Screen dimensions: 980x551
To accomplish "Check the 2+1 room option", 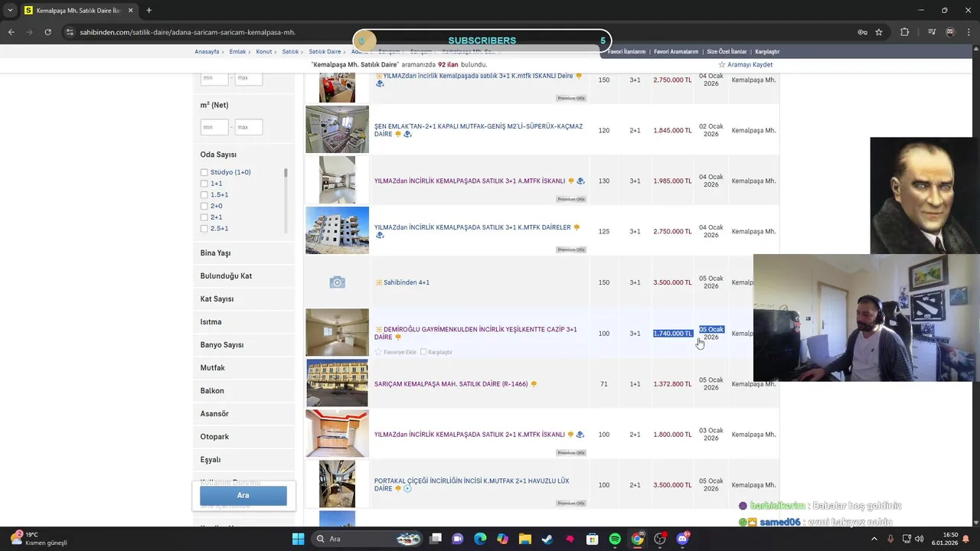I will click(x=204, y=217).
